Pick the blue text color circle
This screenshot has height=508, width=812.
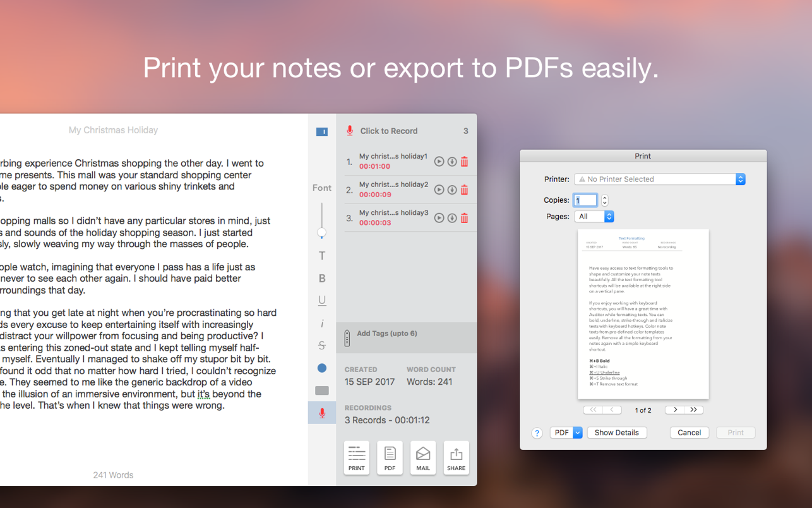[322, 368]
